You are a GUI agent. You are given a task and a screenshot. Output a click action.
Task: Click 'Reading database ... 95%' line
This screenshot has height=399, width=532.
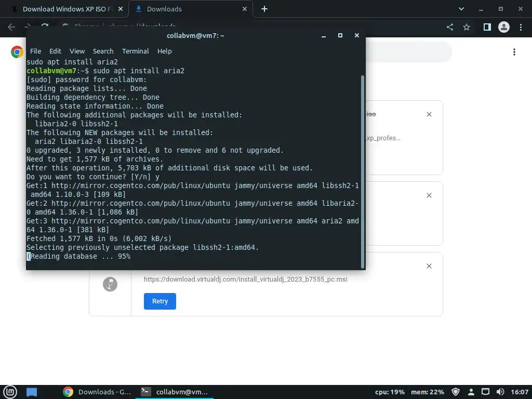78,256
